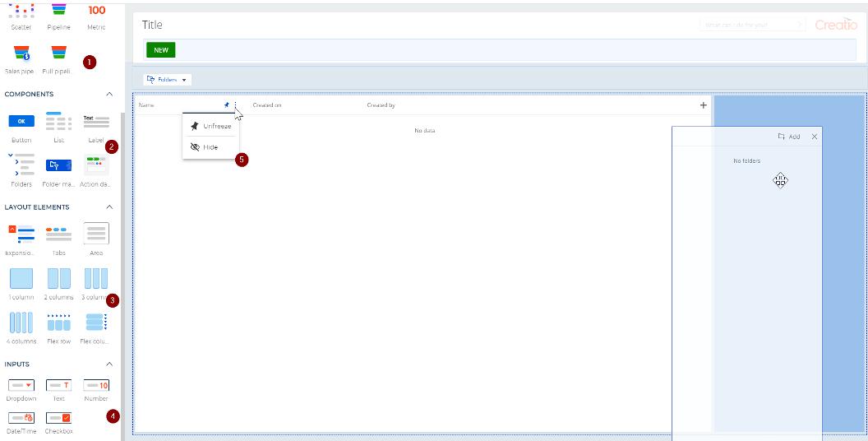Choose Unfreeze from the column menu
This screenshot has height=441, width=868.
tap(211, 127)
